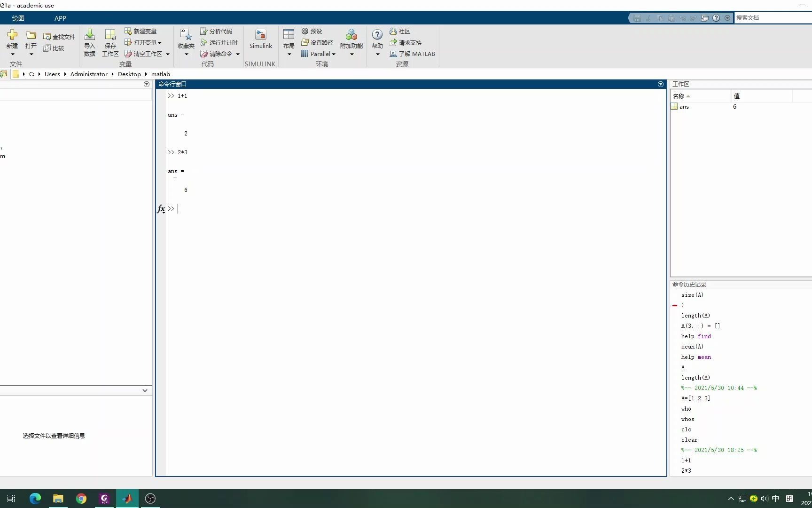
Task: Open Microsoft Edge from the taskbar
Action: 35,499
